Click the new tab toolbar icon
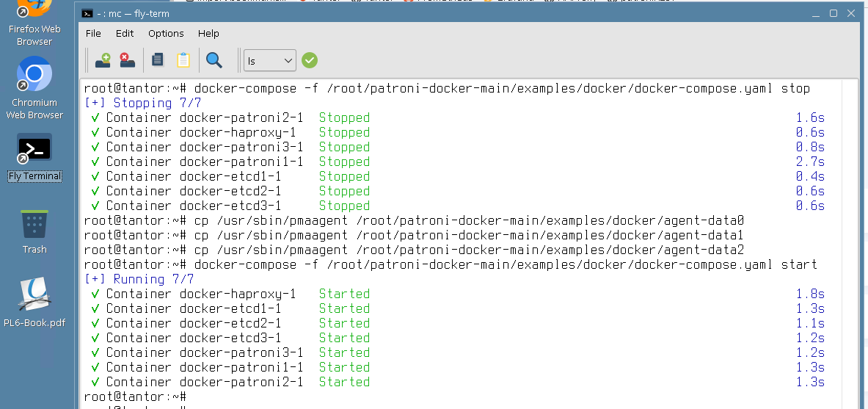 tap(103, 60)
